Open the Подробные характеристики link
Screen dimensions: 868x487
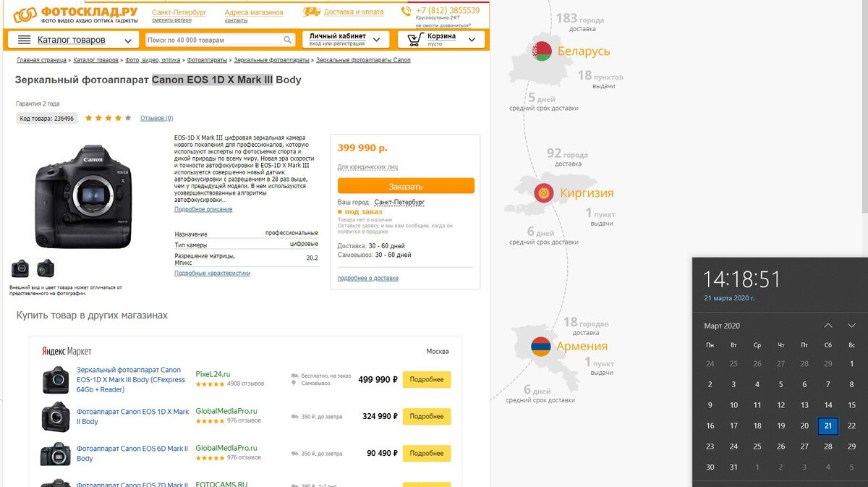pos(212,274)
